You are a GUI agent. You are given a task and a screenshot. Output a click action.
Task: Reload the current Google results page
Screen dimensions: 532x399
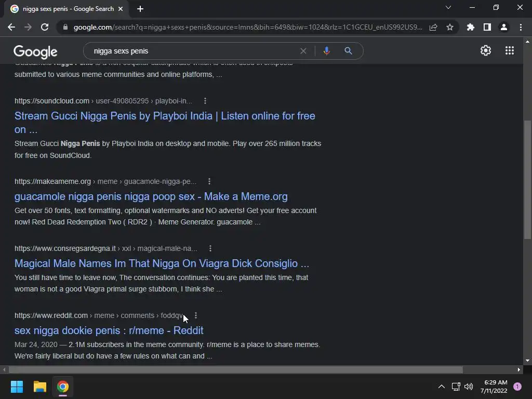click(45, 27)
